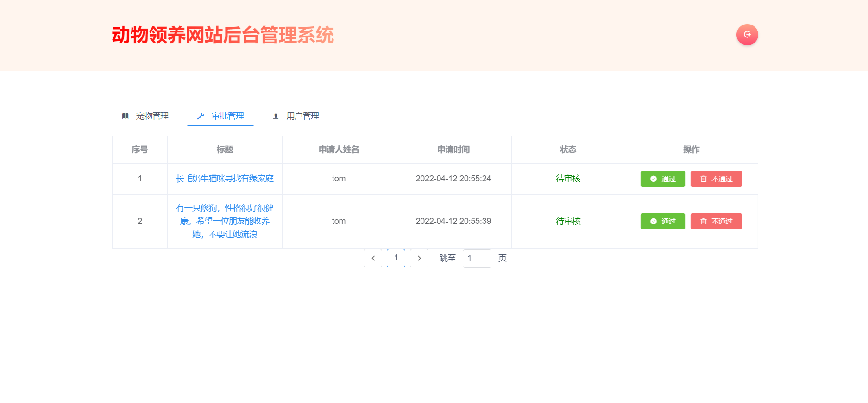Image resolution: width=868 pixels, height=403 pixels.
Task: Go to next page with right chevron
Action: [x=419, y=258]
